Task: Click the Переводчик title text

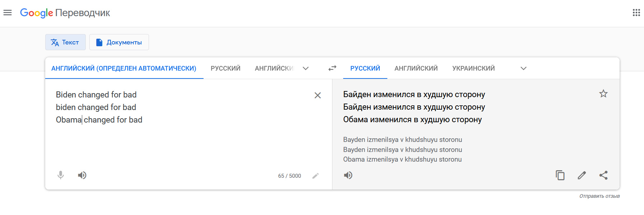Action: (83, 13)
